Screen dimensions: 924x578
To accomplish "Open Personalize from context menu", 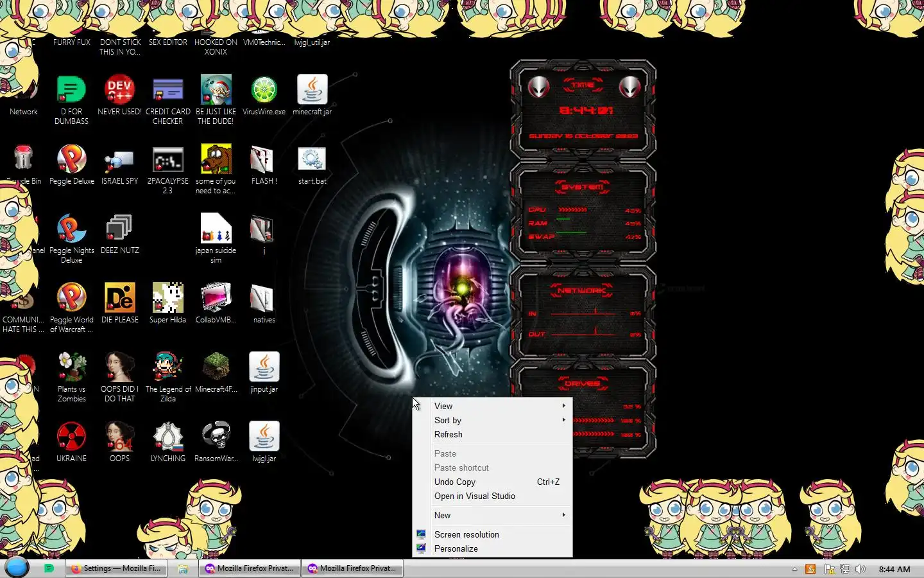I will tap(492, 548).
